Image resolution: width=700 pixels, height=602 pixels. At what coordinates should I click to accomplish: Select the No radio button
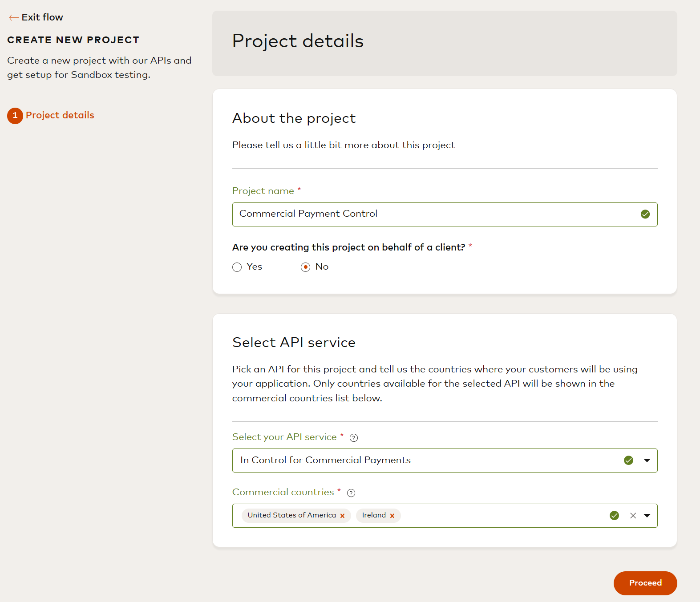305,267
